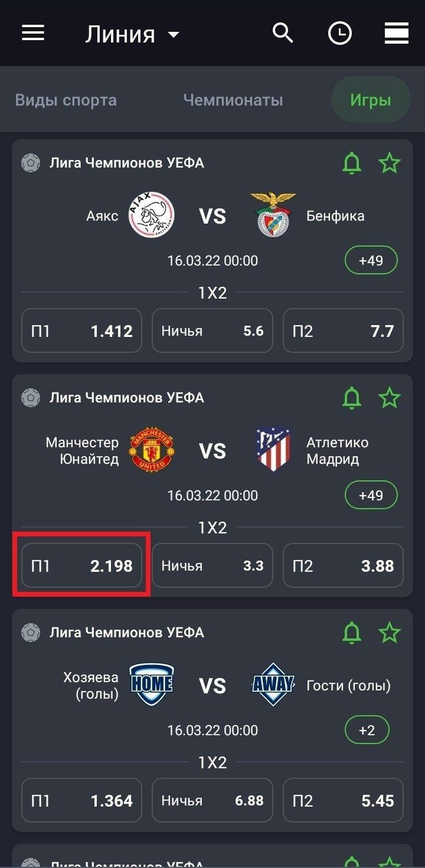Click Manchester United team crest
Image resolution: width=425 pixels, height=868 pixels.
[152, 450]
